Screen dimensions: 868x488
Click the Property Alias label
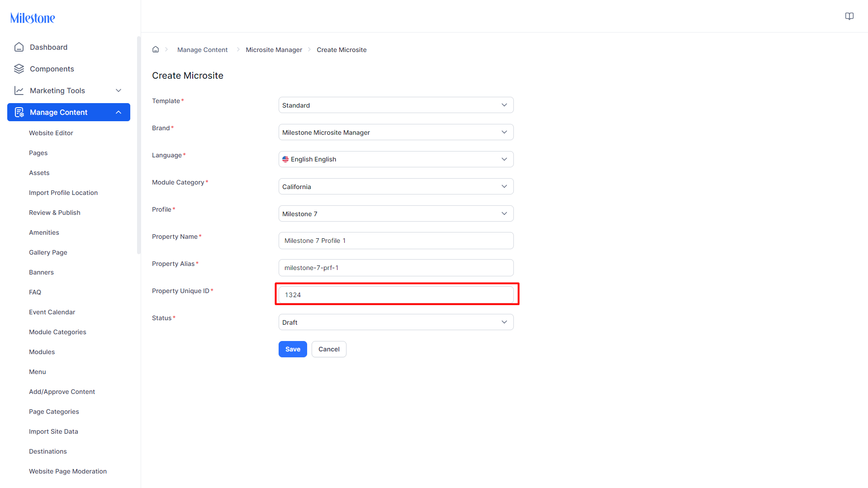coord(173,264)
